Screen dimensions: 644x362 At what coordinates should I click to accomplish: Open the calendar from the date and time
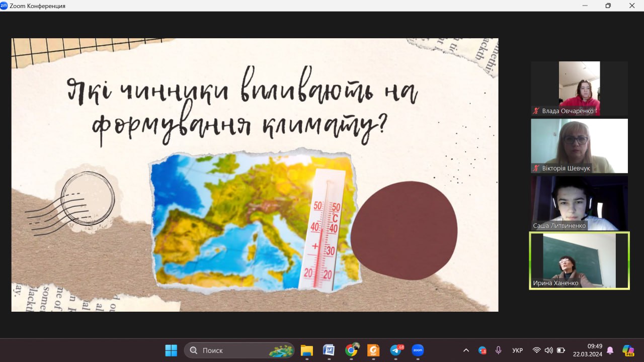(587, 350)
